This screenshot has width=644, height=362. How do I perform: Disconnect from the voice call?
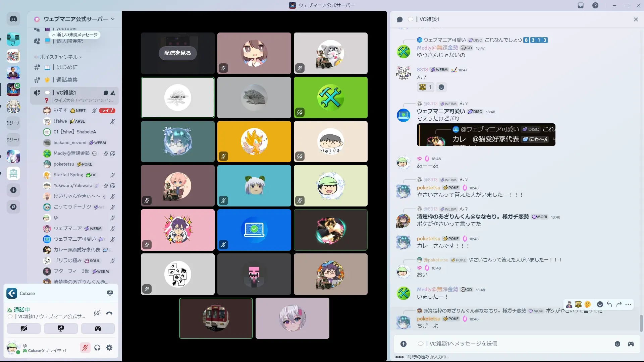(109, 313)
